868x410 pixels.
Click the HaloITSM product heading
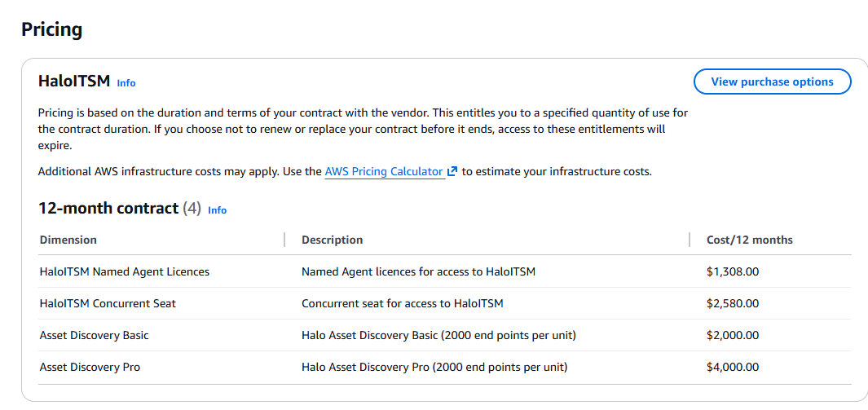pos(74,82)
